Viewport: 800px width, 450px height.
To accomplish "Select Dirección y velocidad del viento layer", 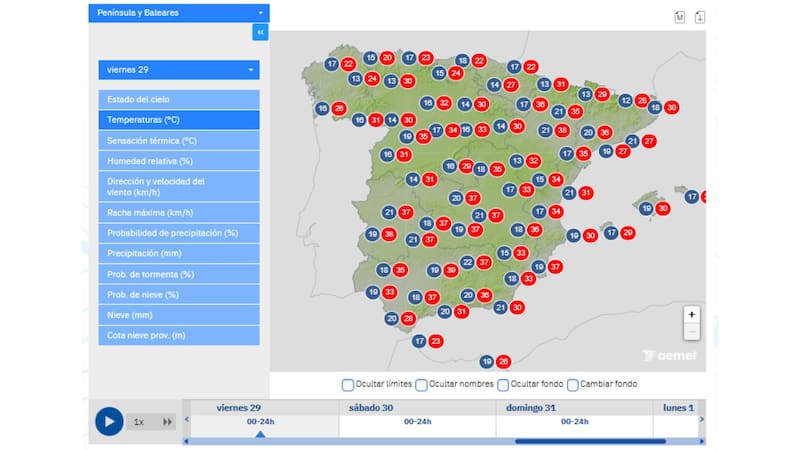I will tap(179, 186).
